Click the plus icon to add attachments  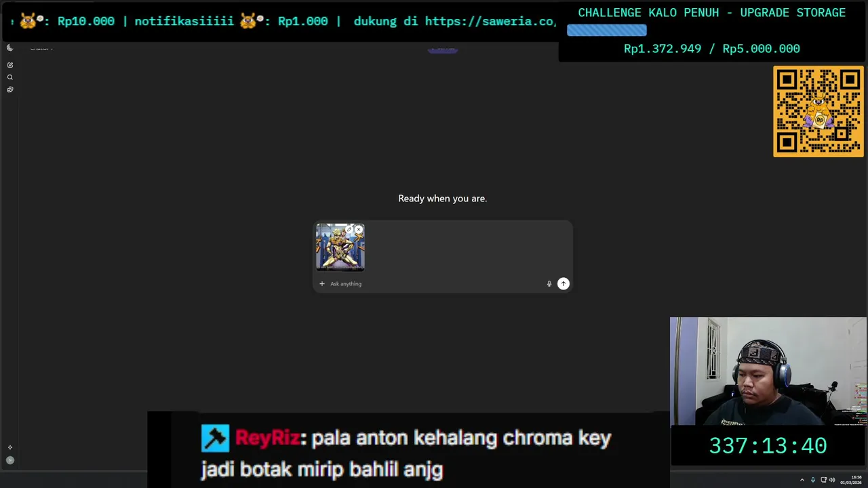(x=322, y=284)
